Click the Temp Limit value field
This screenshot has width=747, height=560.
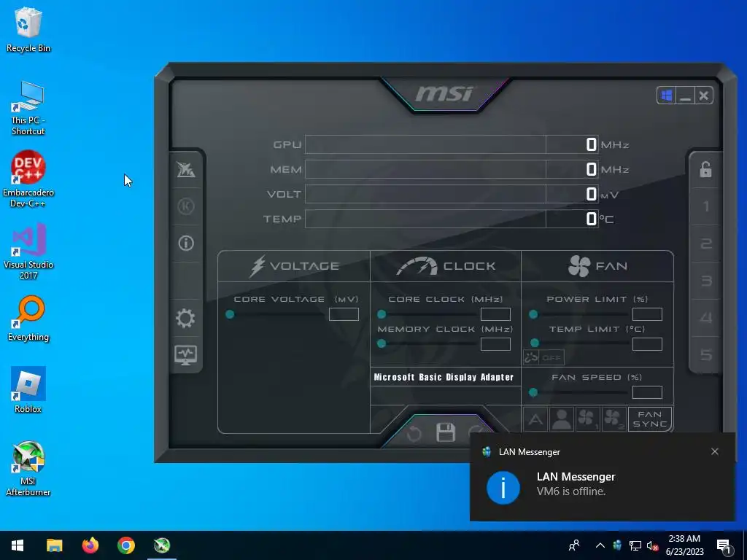(x=647, y=344)
